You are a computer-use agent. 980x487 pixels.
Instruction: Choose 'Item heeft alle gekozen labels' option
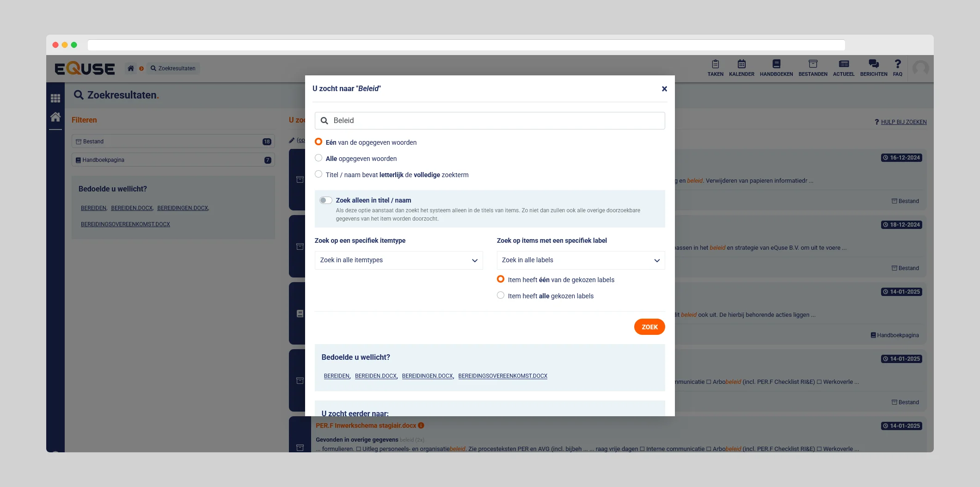point(501,296)
